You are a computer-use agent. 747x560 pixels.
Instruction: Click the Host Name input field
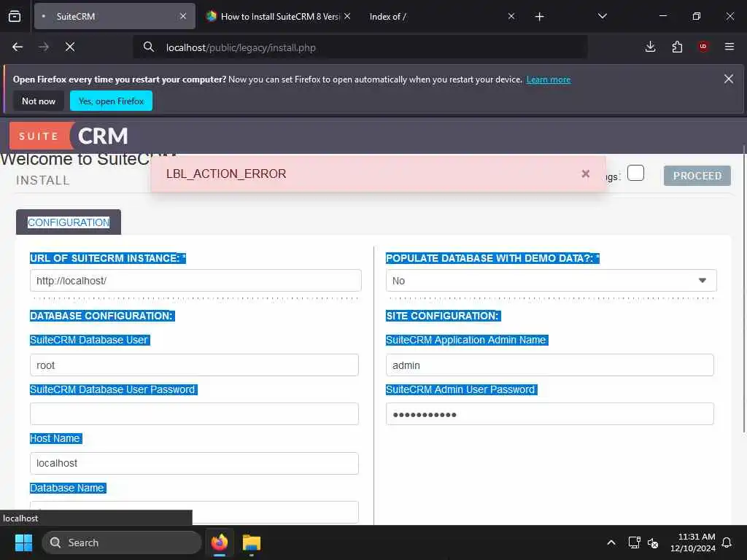point(194,463)
